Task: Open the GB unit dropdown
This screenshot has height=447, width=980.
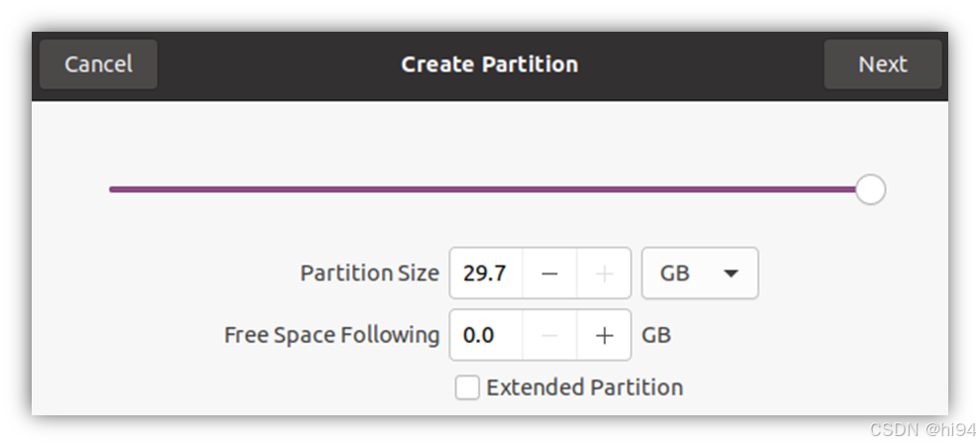Action: (x=700, y=274)
